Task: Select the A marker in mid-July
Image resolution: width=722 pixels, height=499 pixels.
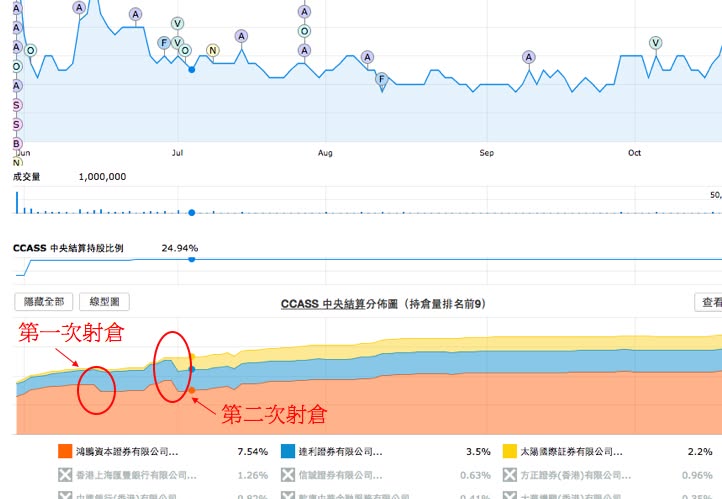Action: (241, 36)
